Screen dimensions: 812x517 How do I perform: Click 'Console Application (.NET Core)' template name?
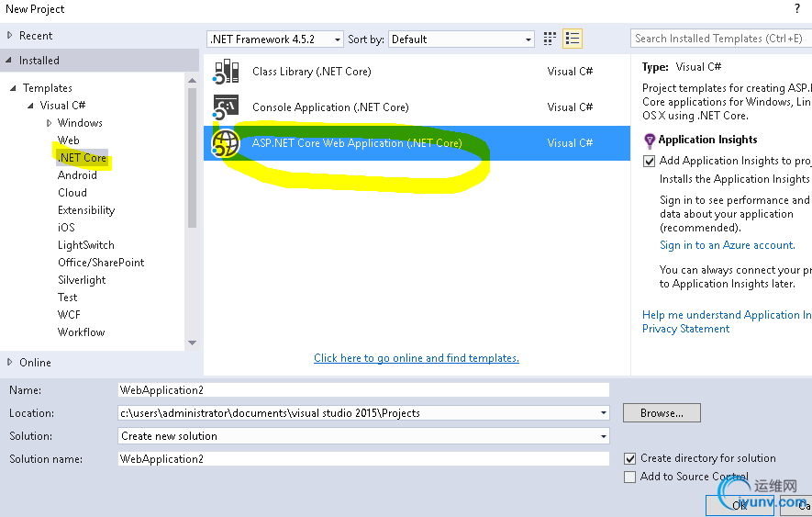click(330, 107)
